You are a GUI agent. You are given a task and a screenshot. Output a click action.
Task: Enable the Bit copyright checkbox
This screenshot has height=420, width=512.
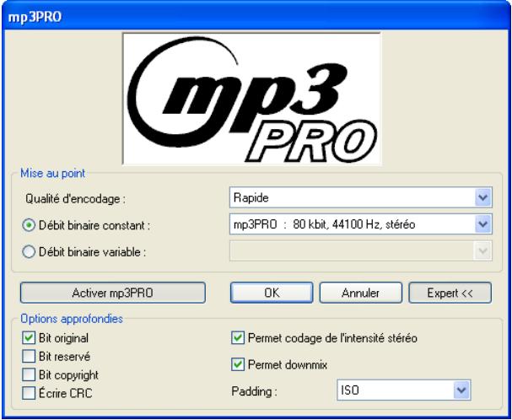coord(29,375)
